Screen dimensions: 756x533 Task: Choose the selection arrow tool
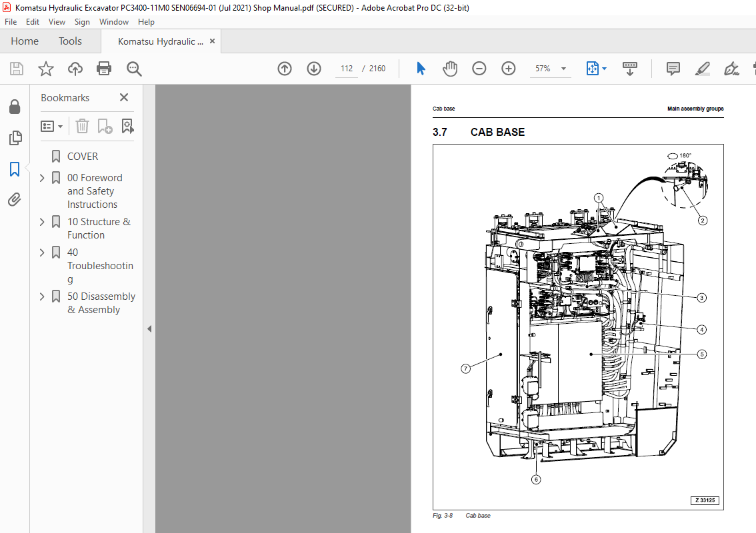[421, 69]
